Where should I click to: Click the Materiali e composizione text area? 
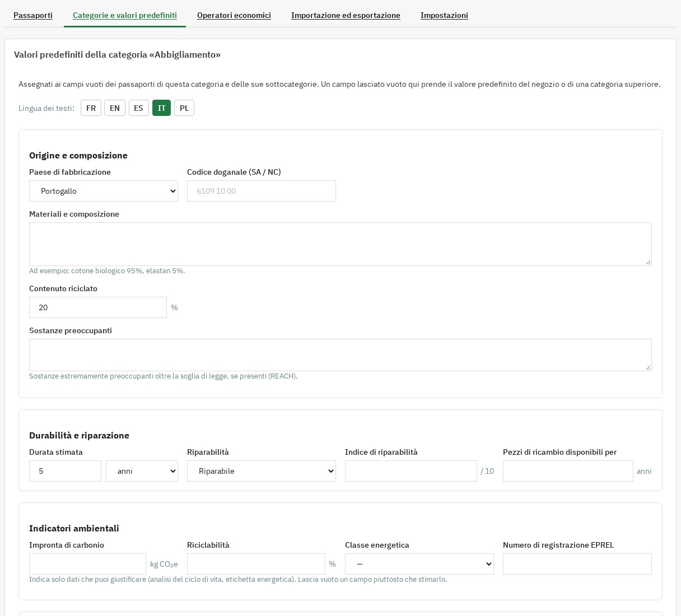pyautogui.click(x=340, y=244)
